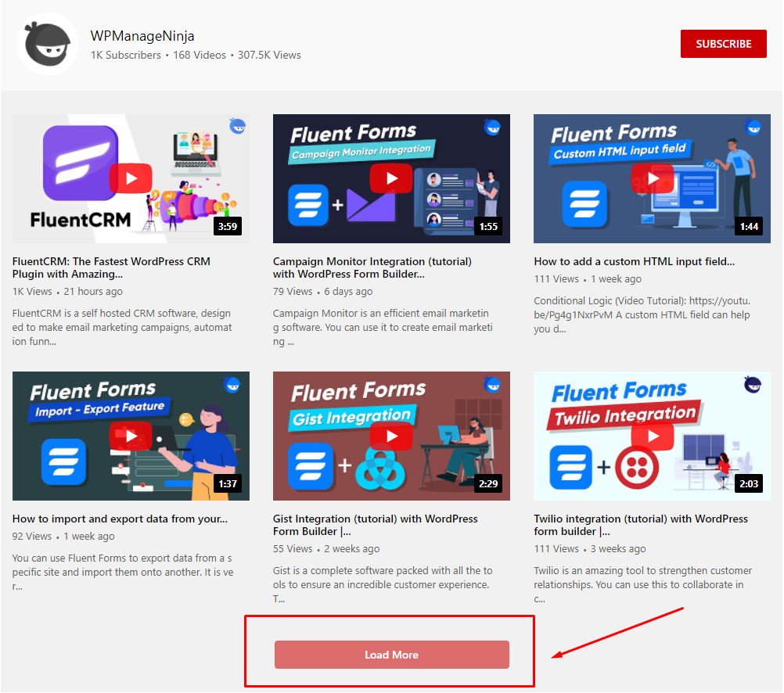This screenshot has width=784, height=693.
Task: Click the 'Campaign Monitor is an efficient' description
Action: [383, 328]
